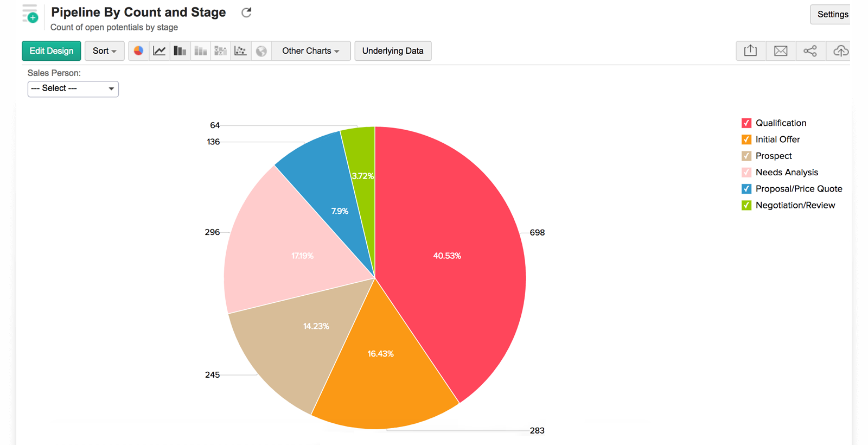868x445 pixels.
Task: Open Underlying Data
Action: [393, 51]
